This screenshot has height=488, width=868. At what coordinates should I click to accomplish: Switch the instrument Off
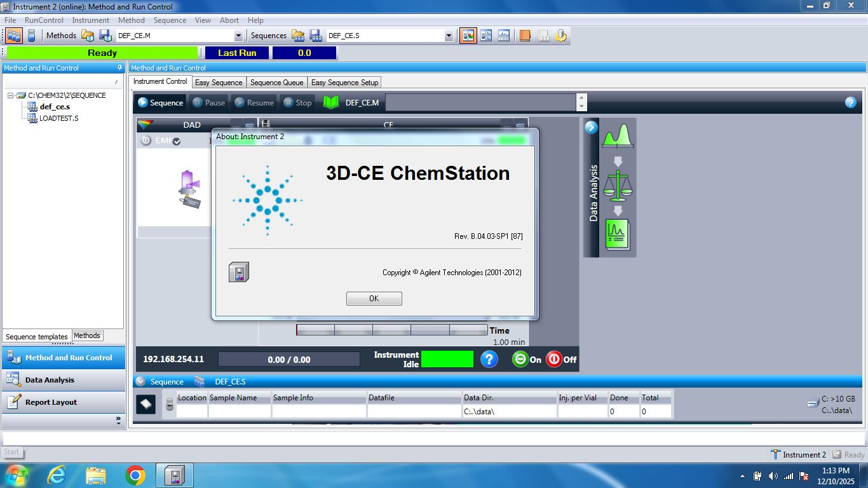click(560, 359)
